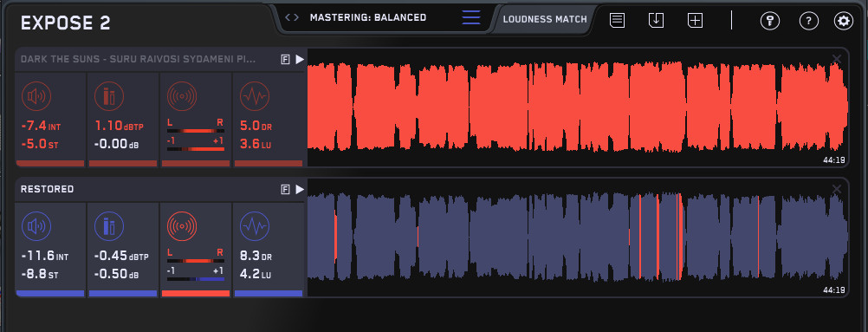Select loudness speaker icon in Restored track

pos(36,226)
